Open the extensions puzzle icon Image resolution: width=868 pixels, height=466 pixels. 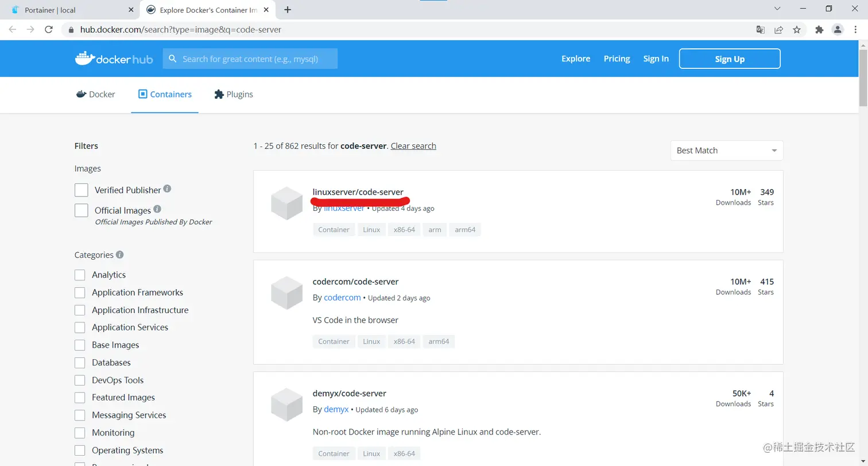pyautogui.click(x=819, y=30)
